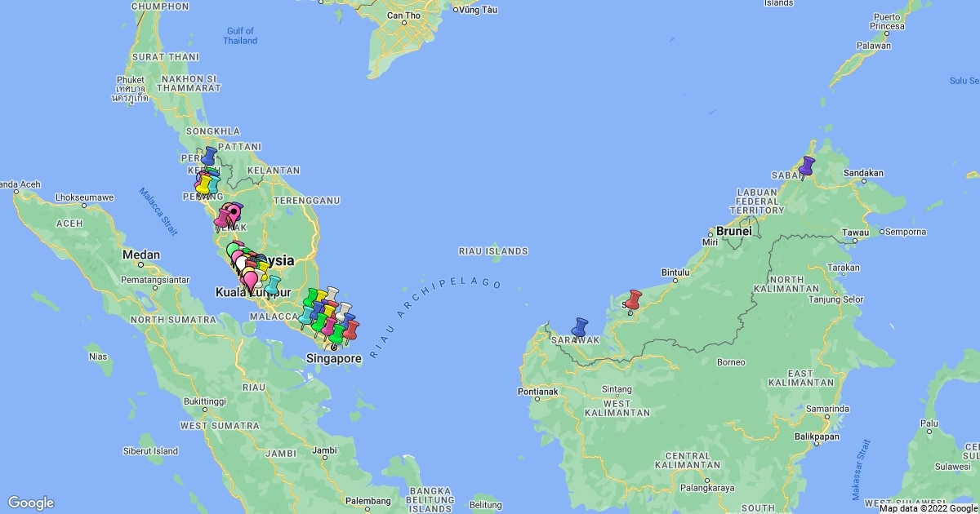The width and height of the screenshot is (980, 514).
Task: Select the red pushpin northeast of Singapore
Action: tap(351, 330)
